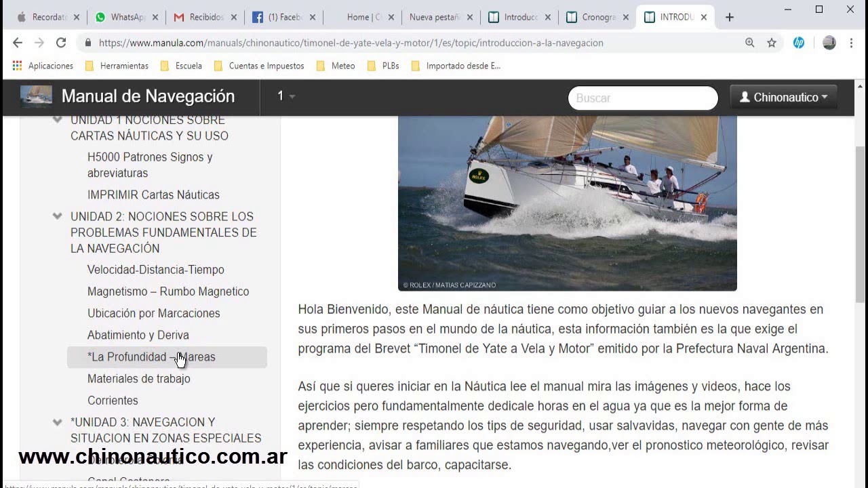
Task: Collapse the UNIDAD 3 section arrow
Action: [58, 422]
